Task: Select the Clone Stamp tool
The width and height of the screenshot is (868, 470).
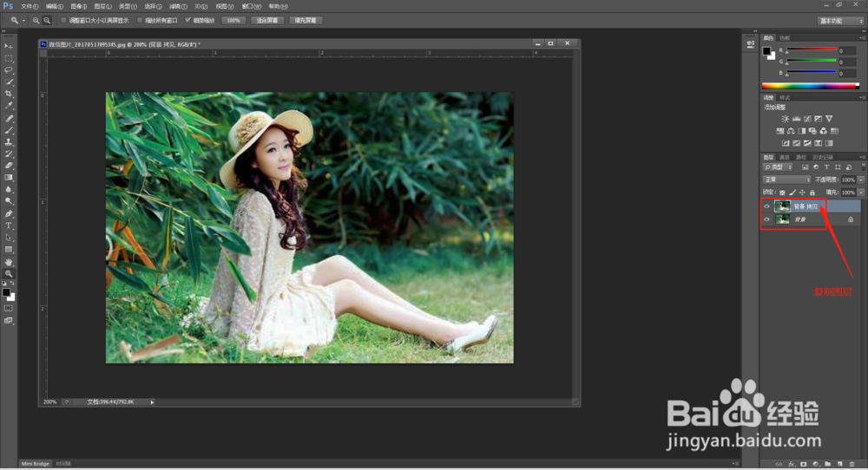Action: point(9,142)
